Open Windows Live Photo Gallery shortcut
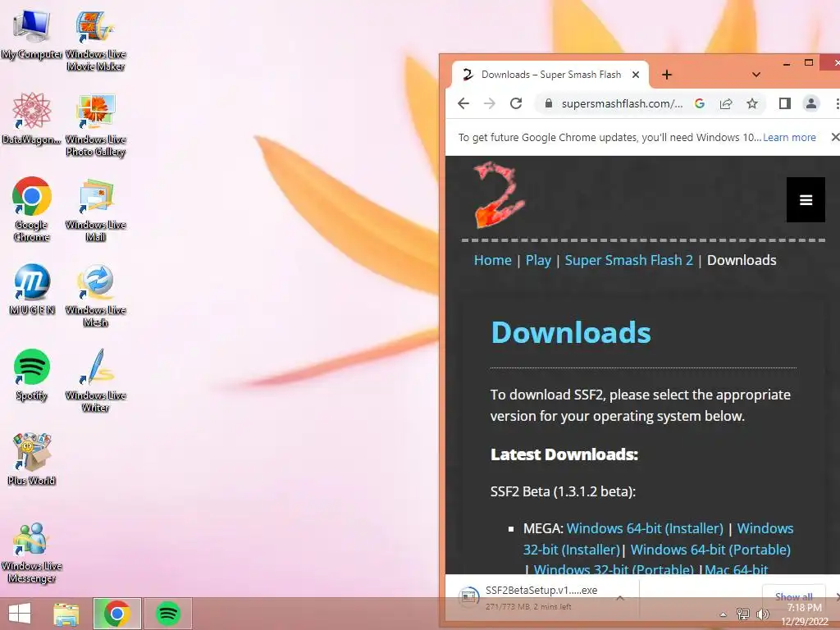This screenshot has height=630, width=840. click(x=95, y=126)
